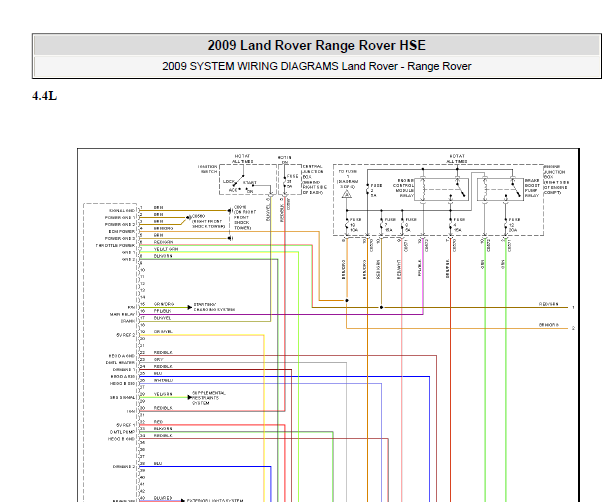This screenshot has height=502, width=603.
Task: Click the brake boost pump relay switch symbol
Action: (514, 190)
